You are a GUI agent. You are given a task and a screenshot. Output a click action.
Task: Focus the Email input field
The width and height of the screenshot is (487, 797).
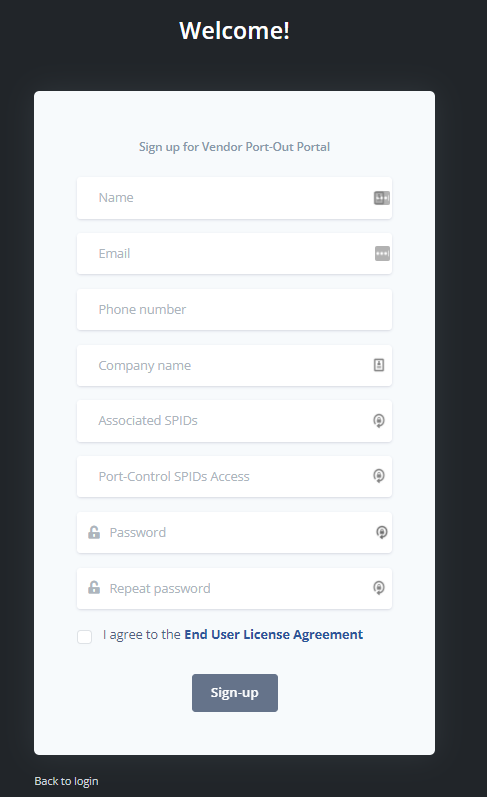point(234,253)
